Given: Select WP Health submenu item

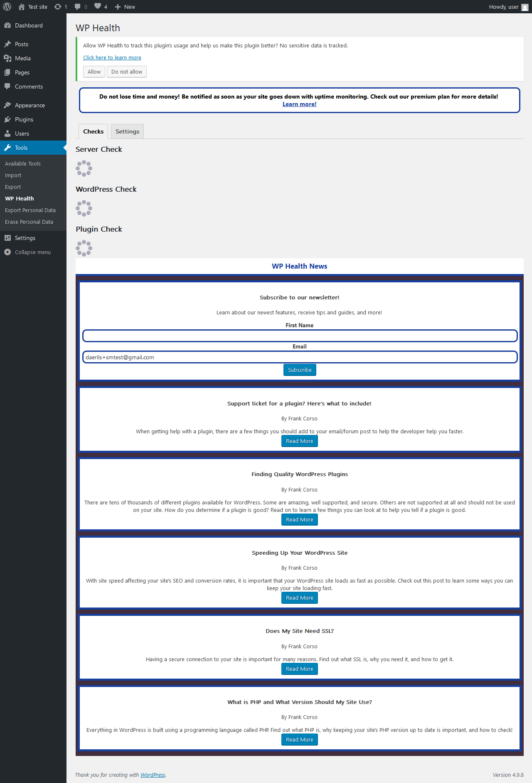Looking at the screenshot, I should (20, 198).
